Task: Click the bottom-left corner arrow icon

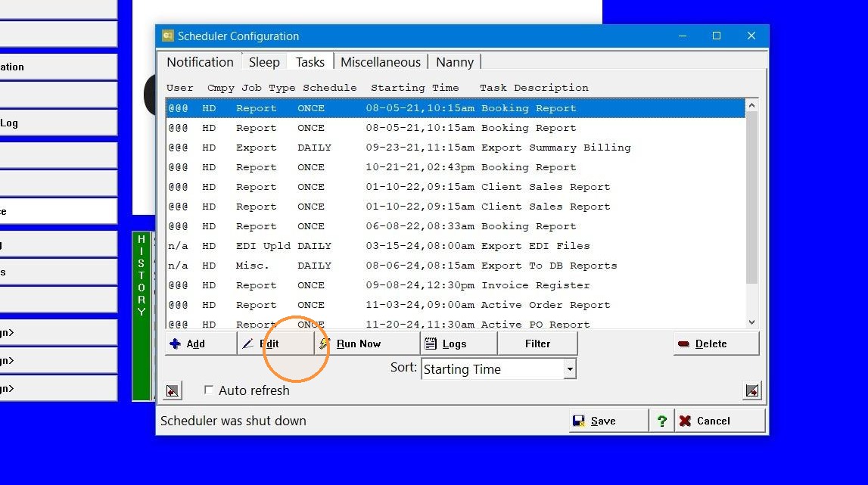Action: 173,390
